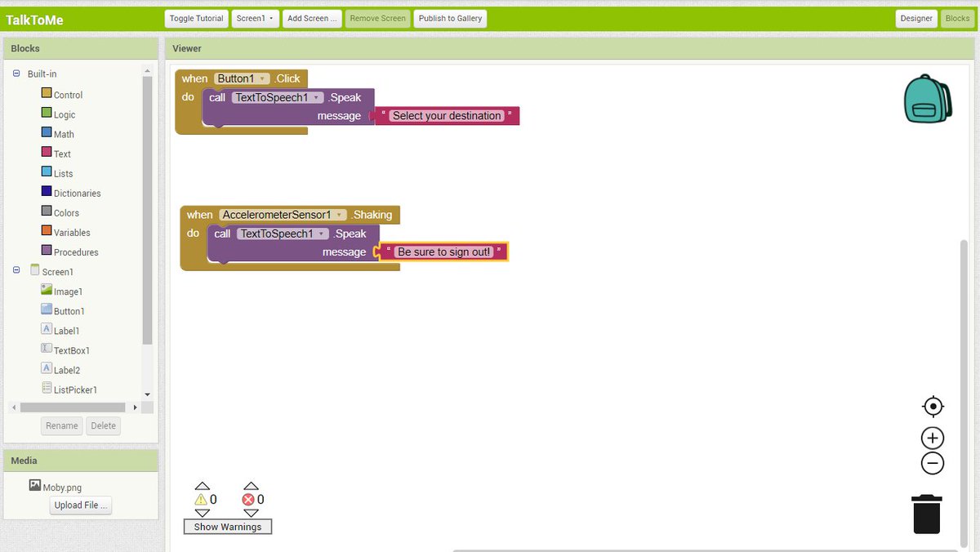This screenshot has height=552, width=980.
Task: Select the Image1 component icon
Action: point(47,290)
